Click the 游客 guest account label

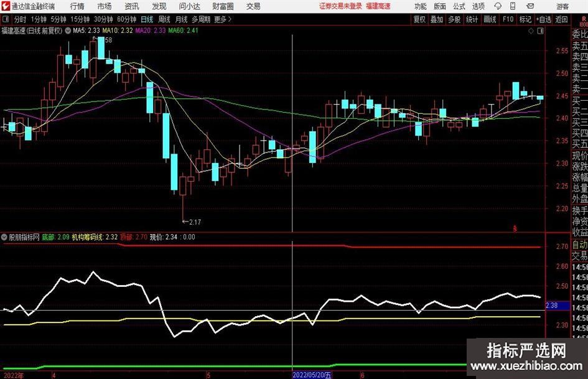562,6
